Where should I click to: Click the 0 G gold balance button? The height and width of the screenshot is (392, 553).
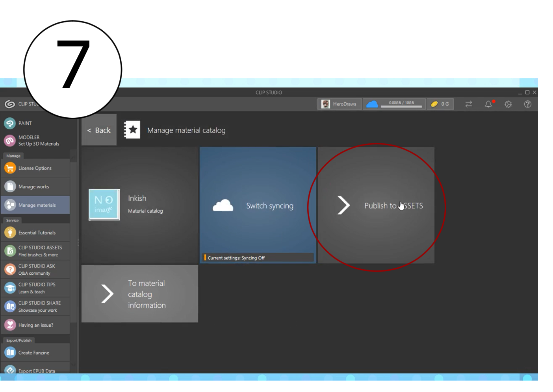(440, 104)
